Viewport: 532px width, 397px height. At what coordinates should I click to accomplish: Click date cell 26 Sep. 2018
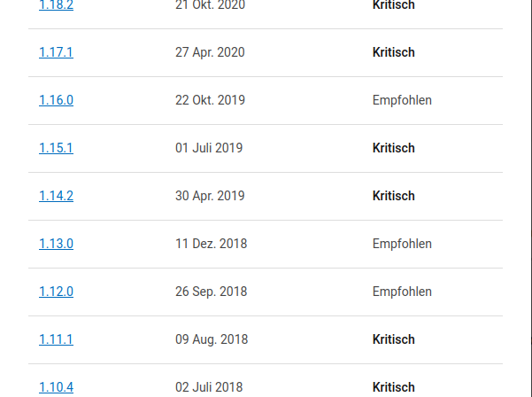coord(211,292)
